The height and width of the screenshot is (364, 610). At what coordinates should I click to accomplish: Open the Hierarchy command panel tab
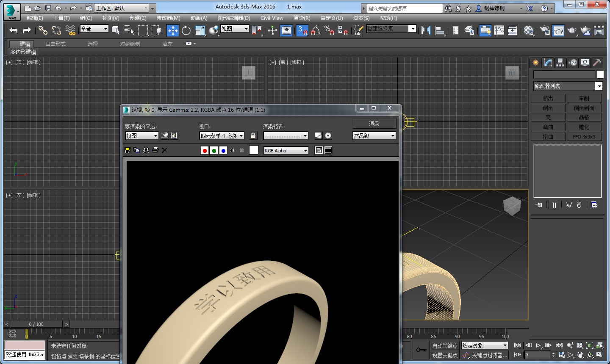pyautogui.click(x=560, y=63)
